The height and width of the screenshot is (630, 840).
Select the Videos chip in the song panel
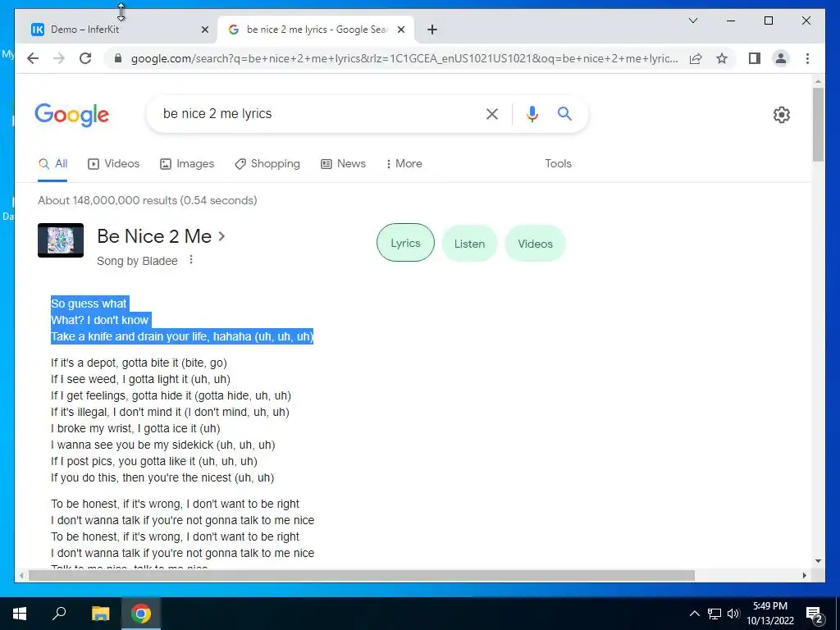point(535,244)
